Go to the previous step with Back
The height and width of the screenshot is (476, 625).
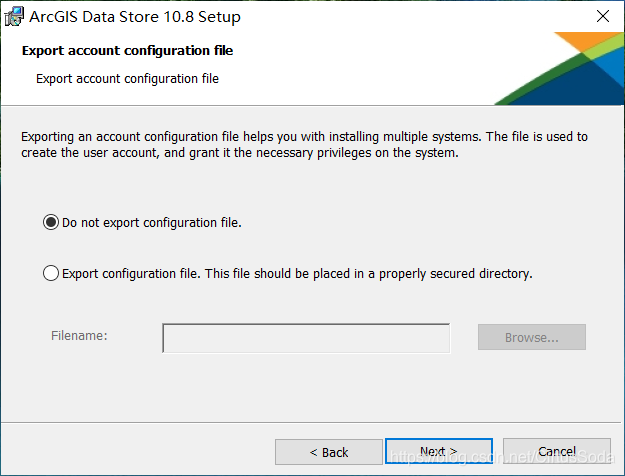(x=329, y=452)
